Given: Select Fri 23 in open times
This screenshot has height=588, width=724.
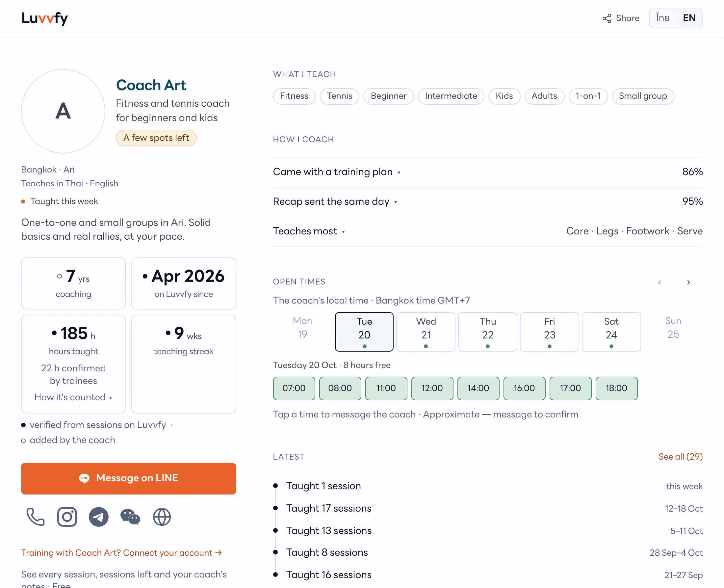Looking at the screenshot, I should (x=549, y=332).
